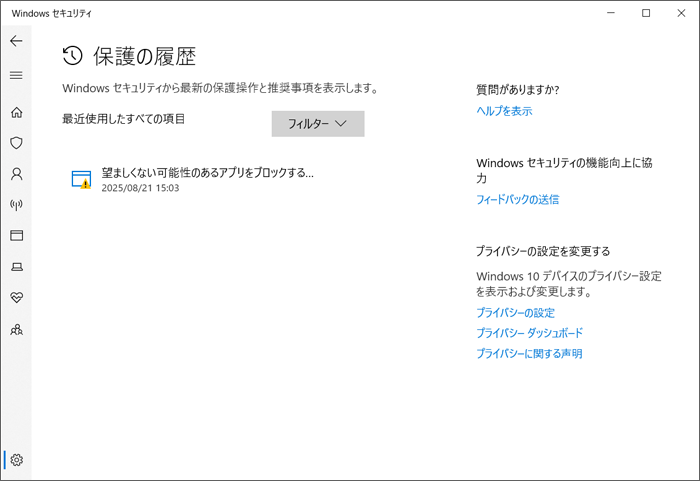Open Settings gear icon in sidebar

[17, 460]
